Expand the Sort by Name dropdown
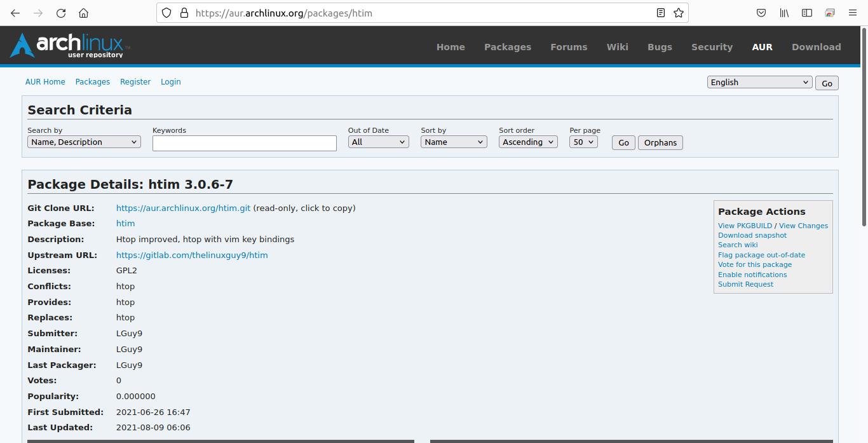 coord(454,142)
